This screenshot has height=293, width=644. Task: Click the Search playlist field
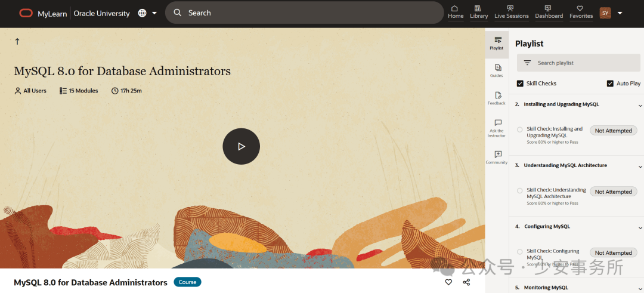coord(578,63)
